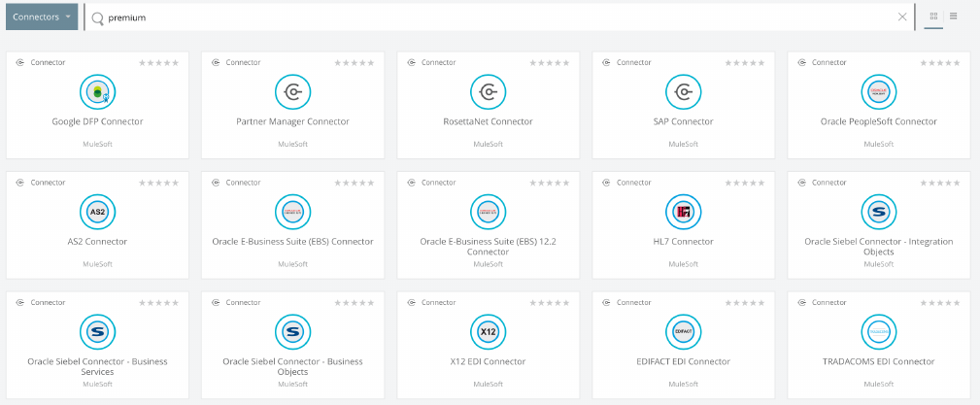Viewport: 980px width, 405px height.
Task: Click the SAP Connector title
Action: pos(683,121)
